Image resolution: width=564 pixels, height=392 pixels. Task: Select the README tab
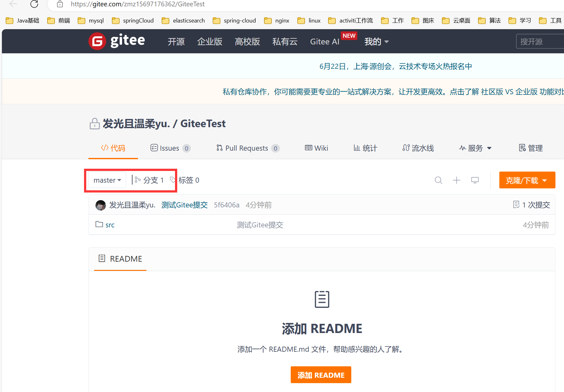pyautogui.click(x=120, y=259)
